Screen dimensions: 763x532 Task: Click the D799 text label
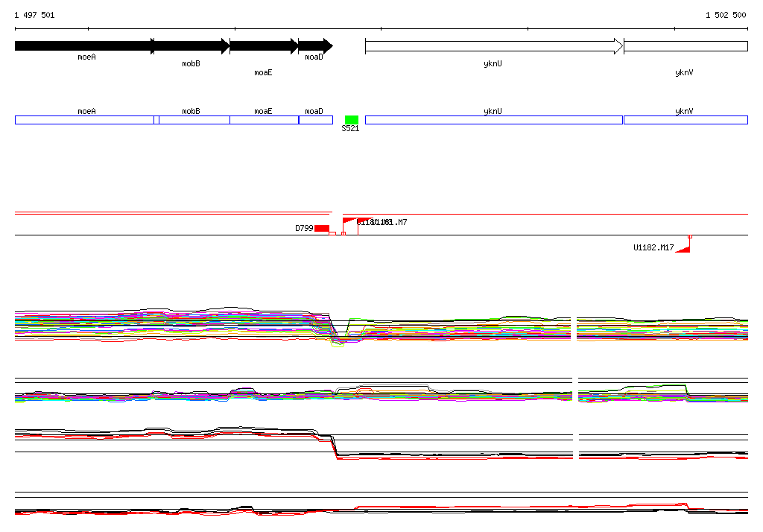(x=304, y=228)
